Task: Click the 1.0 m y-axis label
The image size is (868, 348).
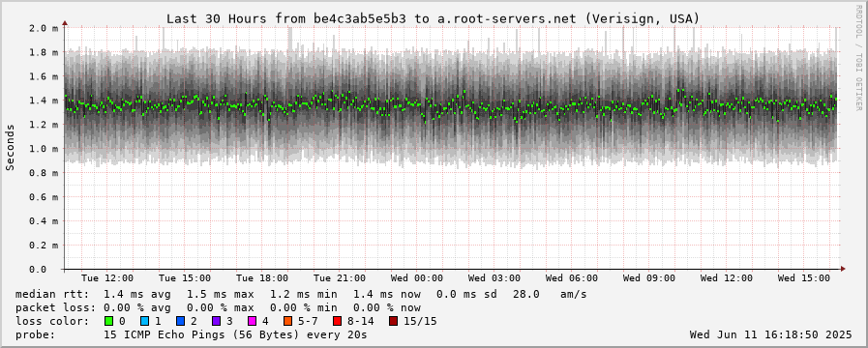Action: click(44, 149)
